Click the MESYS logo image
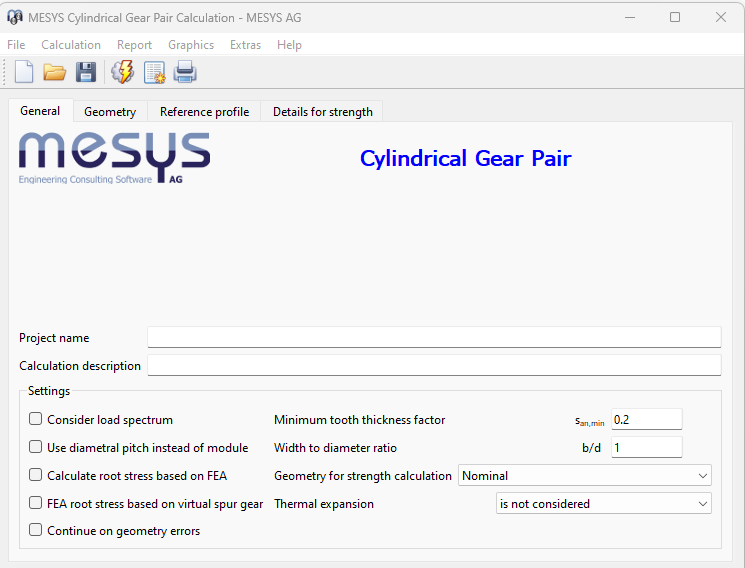This screenshot has width=745, height=568. coord(114,158)
